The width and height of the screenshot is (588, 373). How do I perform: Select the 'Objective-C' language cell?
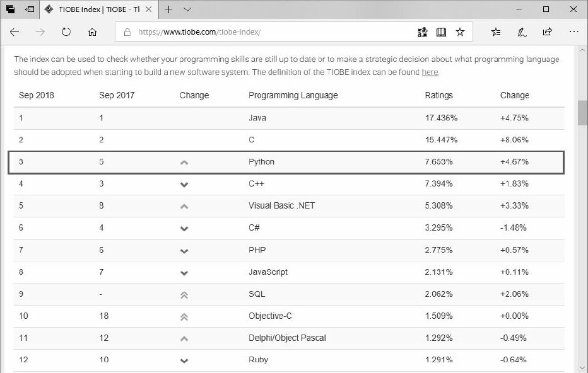tap(270, 316)
